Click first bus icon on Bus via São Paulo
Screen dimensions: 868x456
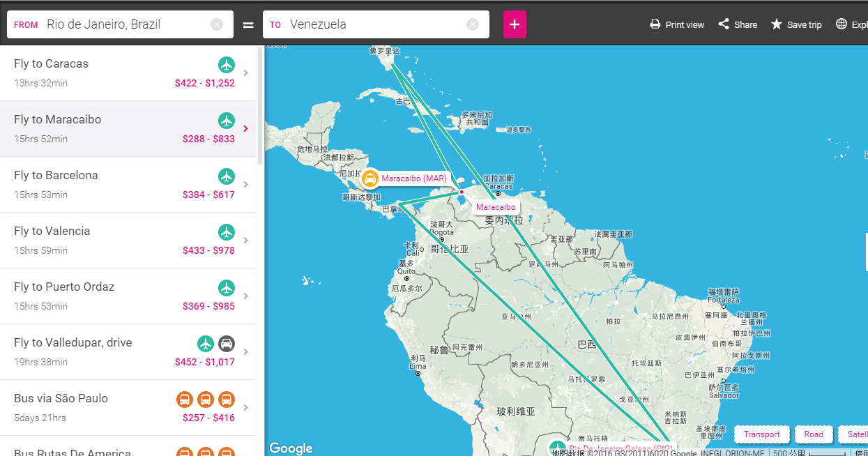185,400
